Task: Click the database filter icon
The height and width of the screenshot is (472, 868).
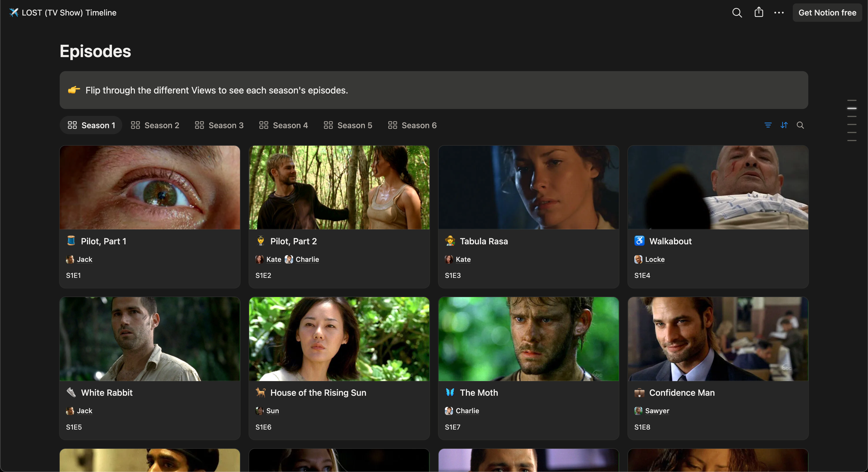Action: click(x=768, y=125)
